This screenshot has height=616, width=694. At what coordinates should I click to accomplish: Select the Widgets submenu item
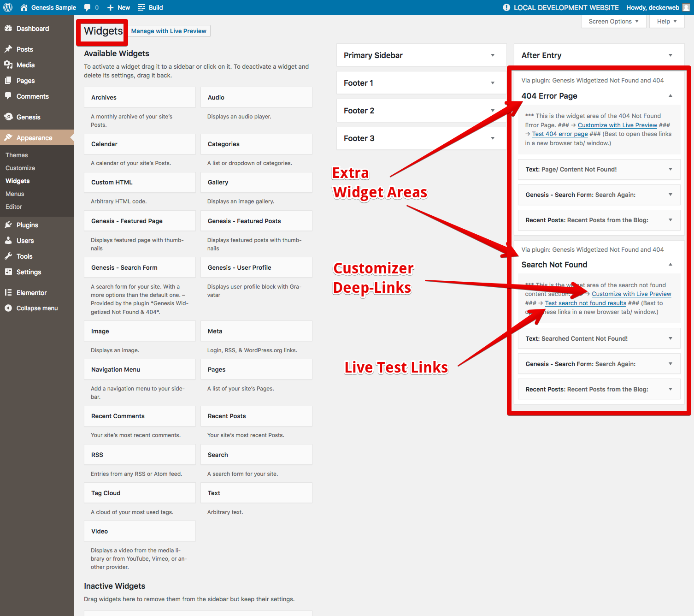coord(18,181)
